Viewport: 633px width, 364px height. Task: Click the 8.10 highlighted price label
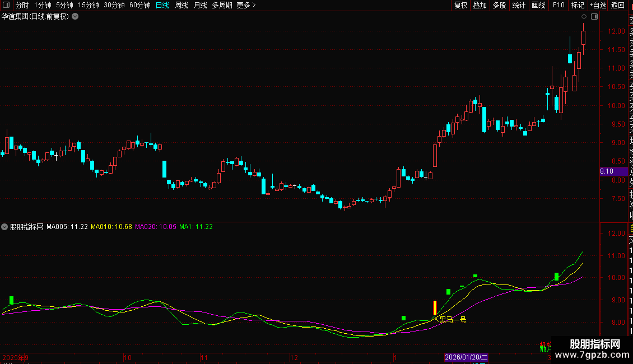point(613,171)
